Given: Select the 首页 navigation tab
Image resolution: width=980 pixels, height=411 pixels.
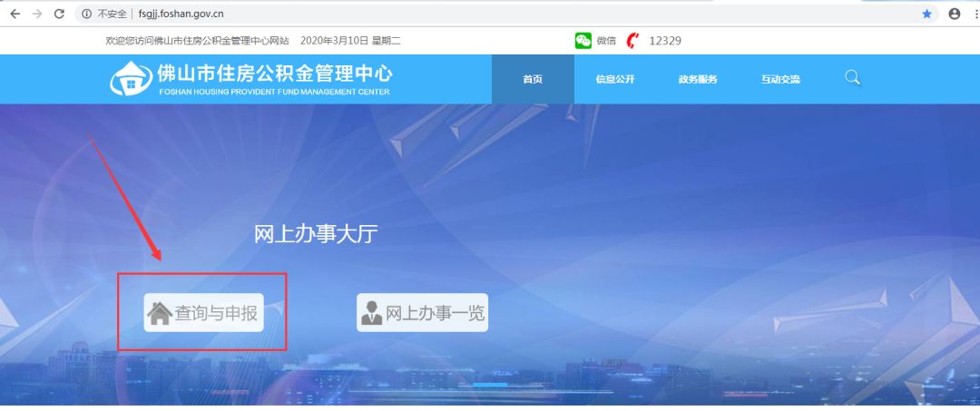Looking at the screenshot, I should pyautogui.click(x=533, y=79).
